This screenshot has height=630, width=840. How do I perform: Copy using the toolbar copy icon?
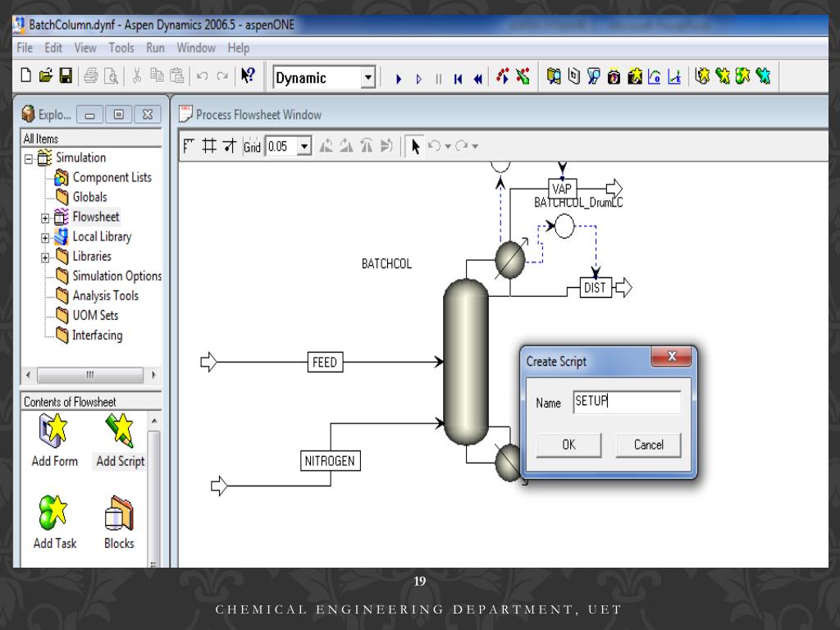[157, 75]
